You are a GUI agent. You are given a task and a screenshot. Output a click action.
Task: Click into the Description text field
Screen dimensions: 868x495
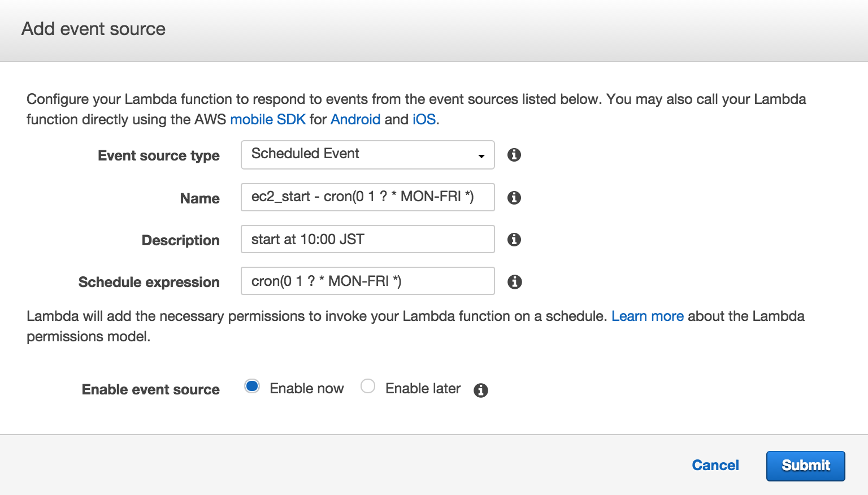[367, 240]
